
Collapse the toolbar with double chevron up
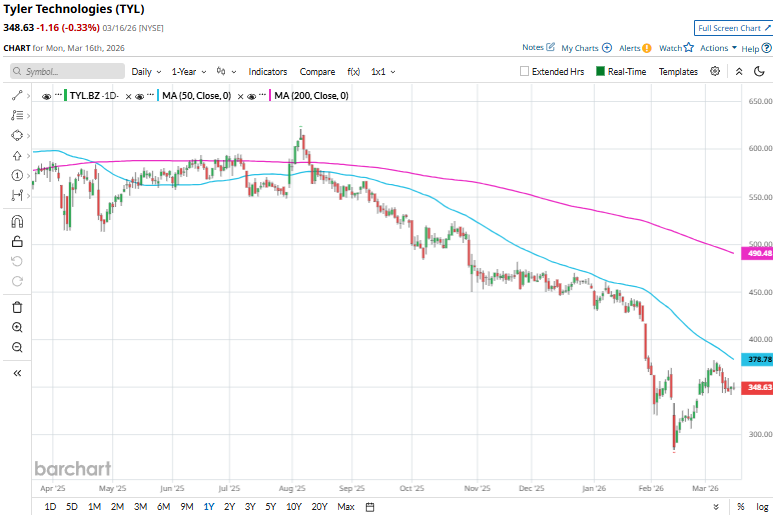pyautogui.click(x=739, y=71)
